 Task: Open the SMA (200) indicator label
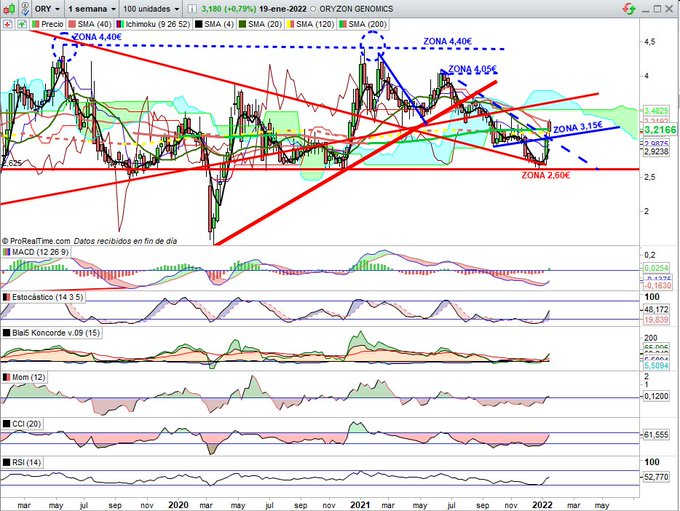coord(363,24)
